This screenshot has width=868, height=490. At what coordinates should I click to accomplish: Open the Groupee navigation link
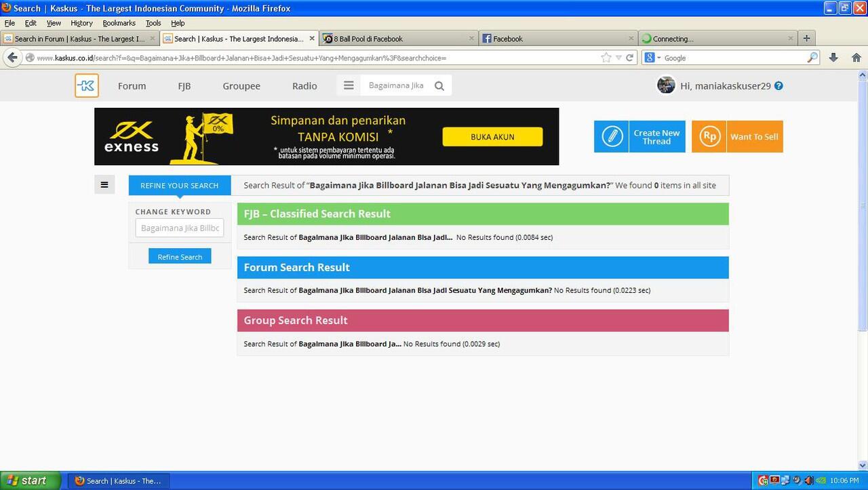[241, 86]
